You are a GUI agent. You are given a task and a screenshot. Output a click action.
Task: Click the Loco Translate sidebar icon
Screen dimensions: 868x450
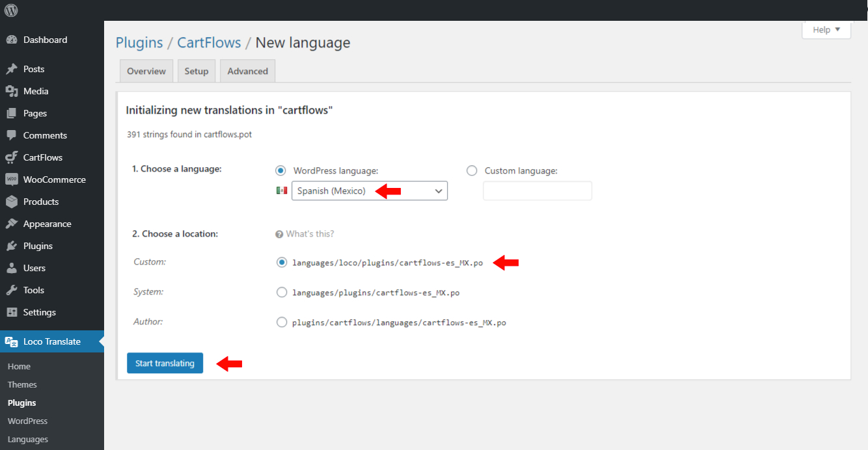point(12,341)
